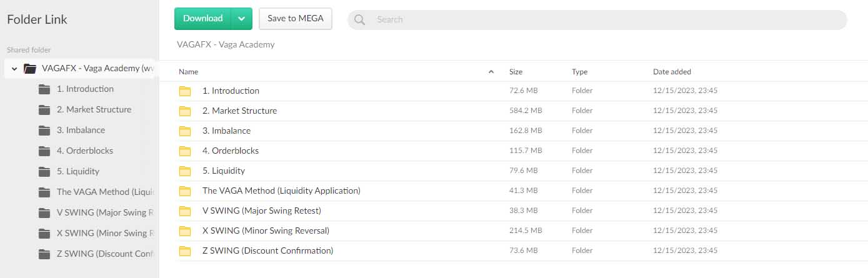Select Z SWING (Discount Confirmation) list name
Viewport: 868px width, 278px height.
click(x=268, y=251)
